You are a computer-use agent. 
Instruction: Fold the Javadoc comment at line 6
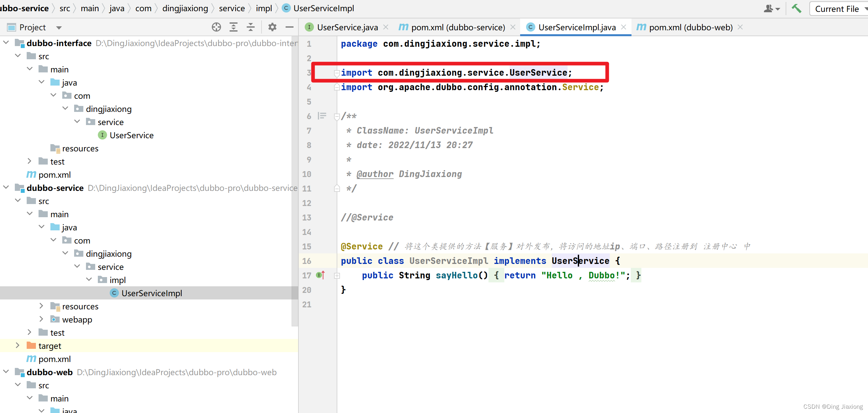click(x=337, y=116)
